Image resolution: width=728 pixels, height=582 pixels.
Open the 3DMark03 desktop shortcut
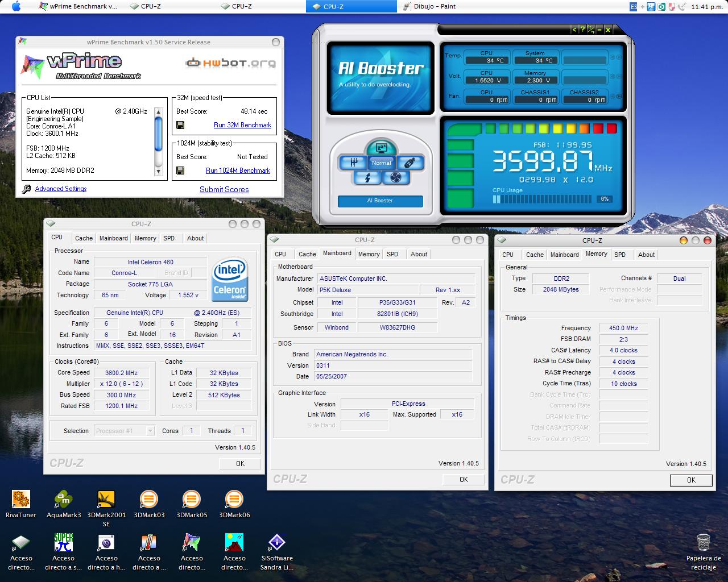149,504
